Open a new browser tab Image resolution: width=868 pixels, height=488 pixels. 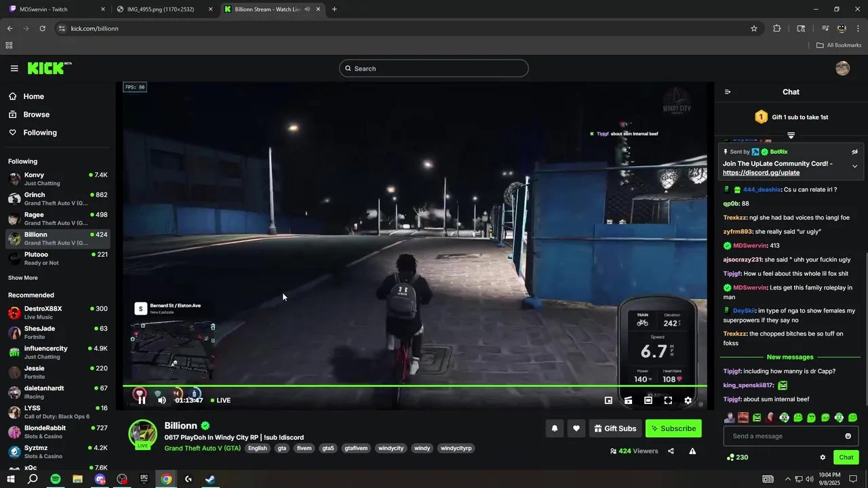click(334, 9)
